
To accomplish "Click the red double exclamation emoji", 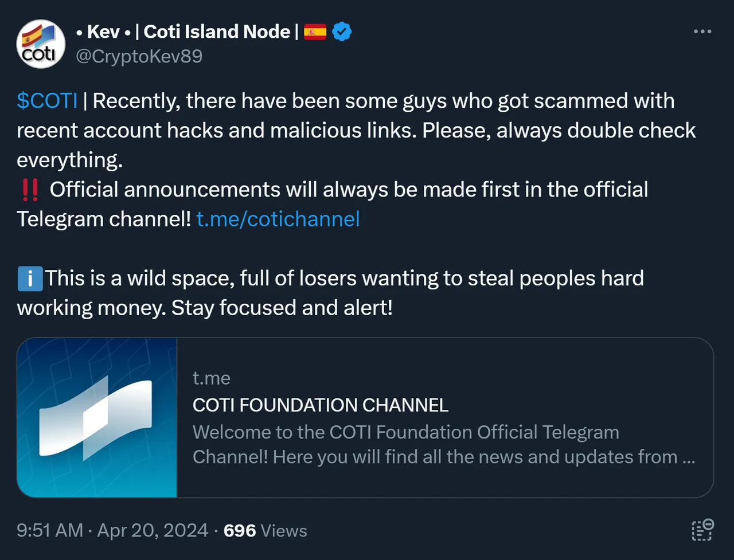I will tap(29, 190).
